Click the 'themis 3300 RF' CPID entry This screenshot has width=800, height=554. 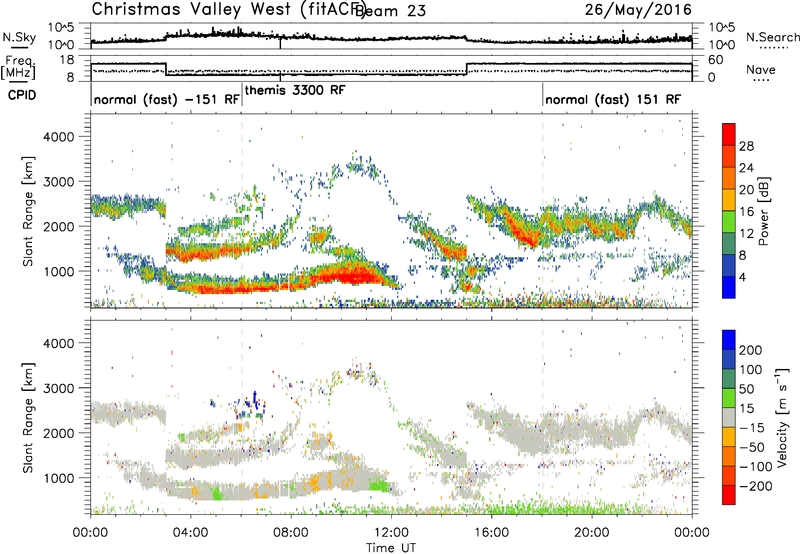pos(295,90)
